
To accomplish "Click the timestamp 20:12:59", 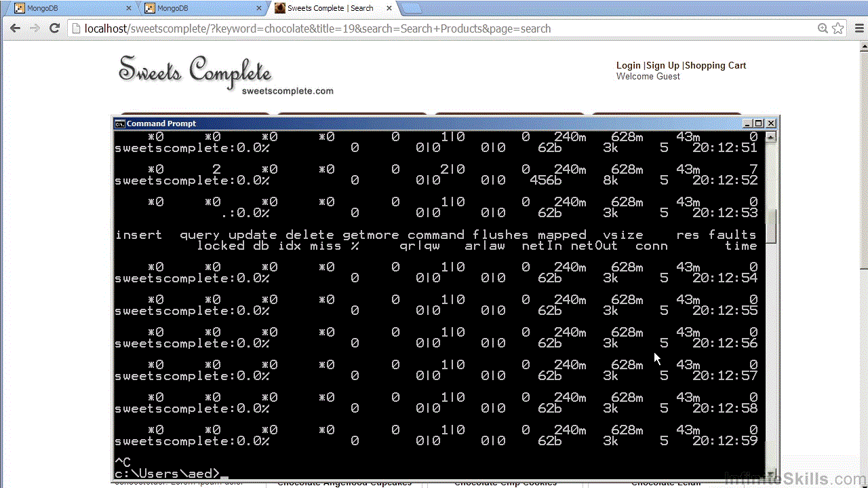I will [724, 441].
